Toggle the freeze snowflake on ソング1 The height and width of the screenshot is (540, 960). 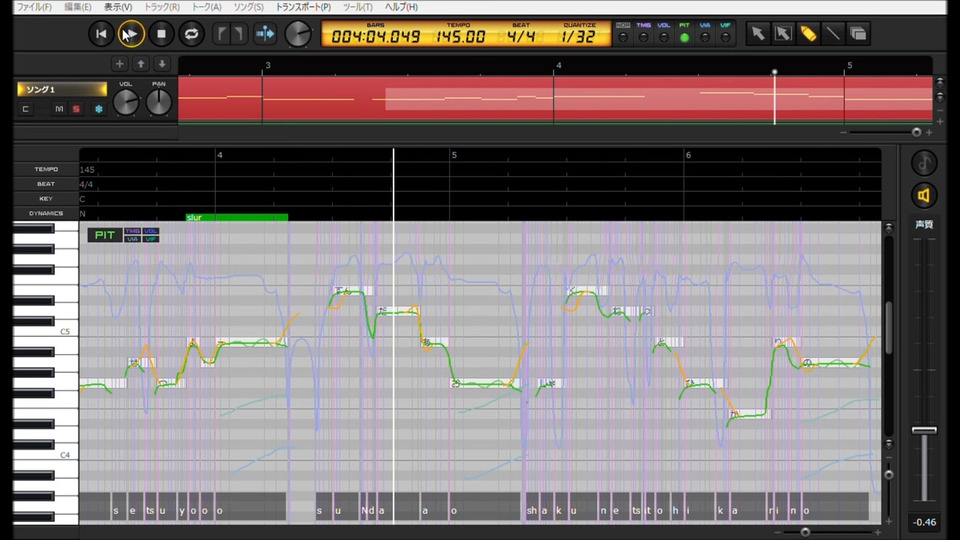(99, 109)
